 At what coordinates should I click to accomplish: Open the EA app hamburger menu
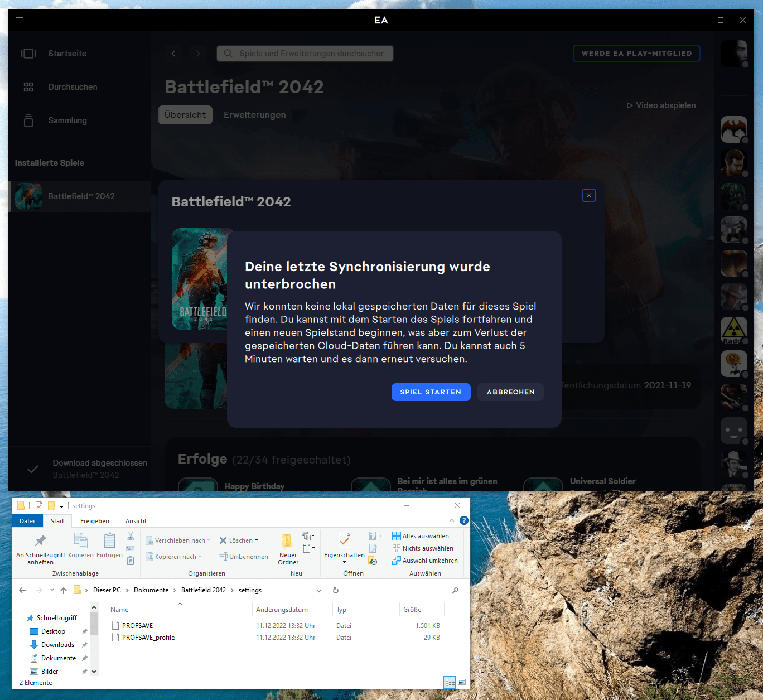point(20,20)
